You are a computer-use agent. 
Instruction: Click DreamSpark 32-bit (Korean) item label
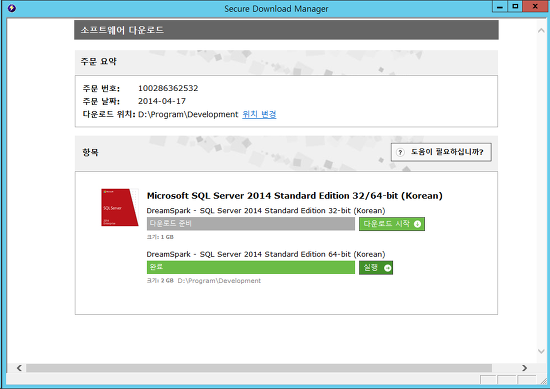click(x=266, y=210)
